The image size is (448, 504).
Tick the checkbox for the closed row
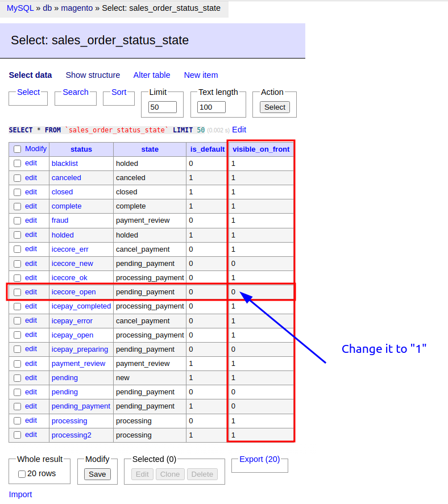(x=18, y=192)
